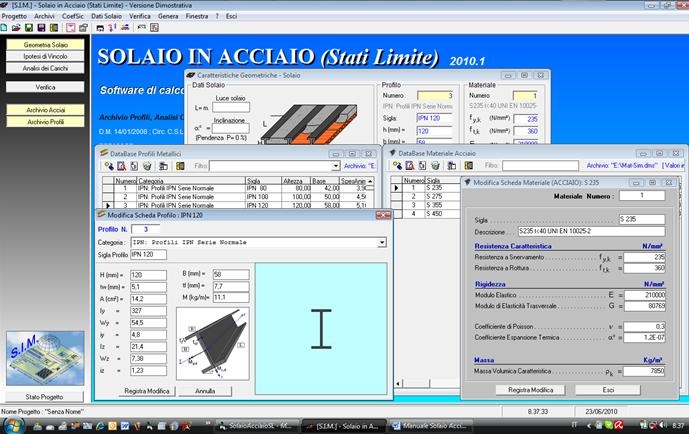Open the Dati Solaio menu

[x=106, y=16]
